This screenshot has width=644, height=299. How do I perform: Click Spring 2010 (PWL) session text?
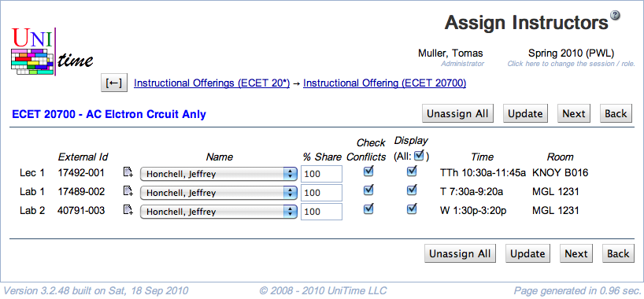(571, 53)
